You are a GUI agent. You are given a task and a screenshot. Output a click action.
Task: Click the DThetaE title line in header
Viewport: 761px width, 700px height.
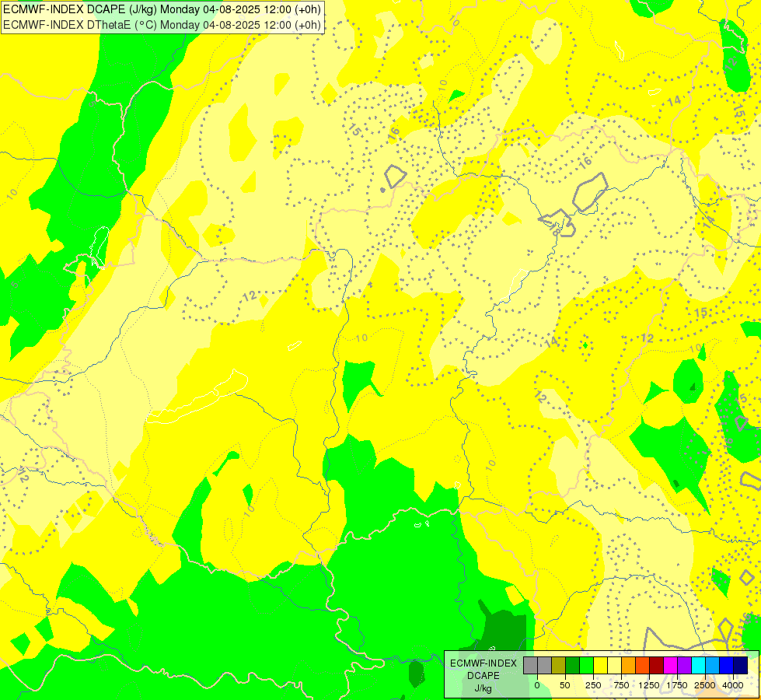point(162,25)
